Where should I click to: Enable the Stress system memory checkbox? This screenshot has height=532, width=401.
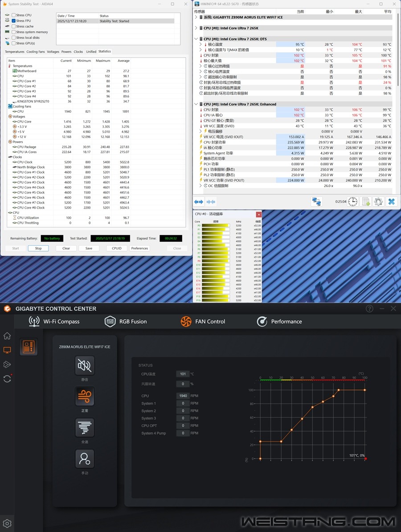tap(14, 32)
